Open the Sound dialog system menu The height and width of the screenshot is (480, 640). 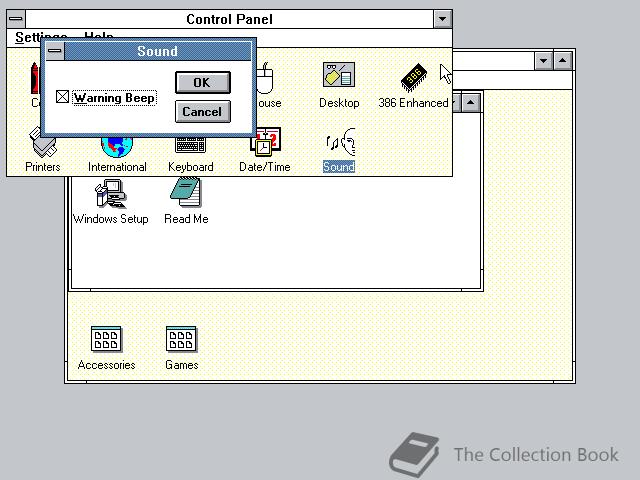55,51
